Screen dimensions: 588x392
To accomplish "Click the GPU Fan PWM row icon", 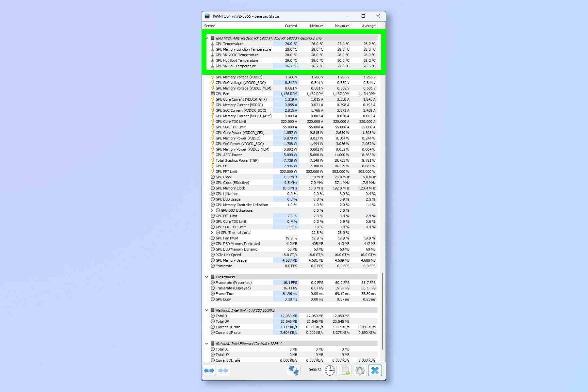I will (x=213, y=238).
